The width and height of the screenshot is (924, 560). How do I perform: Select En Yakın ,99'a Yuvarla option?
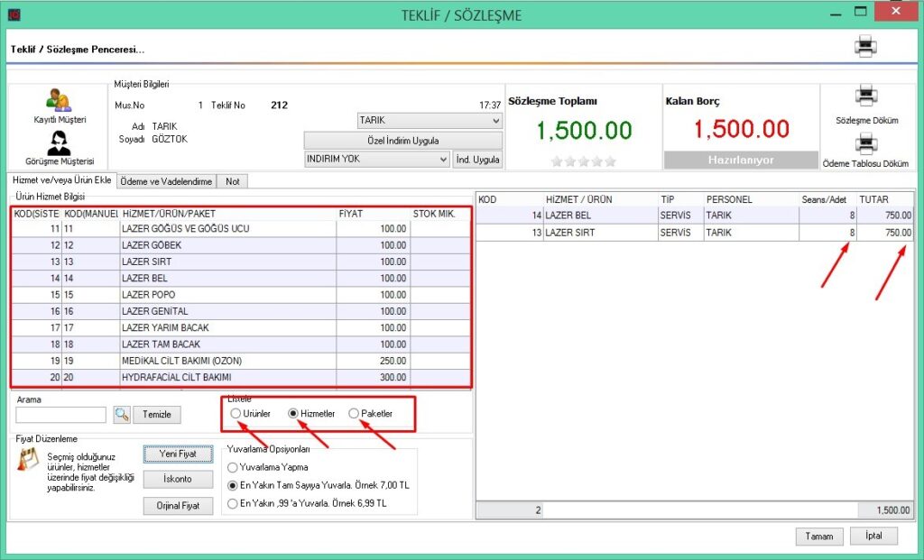[x=233, y=504]
